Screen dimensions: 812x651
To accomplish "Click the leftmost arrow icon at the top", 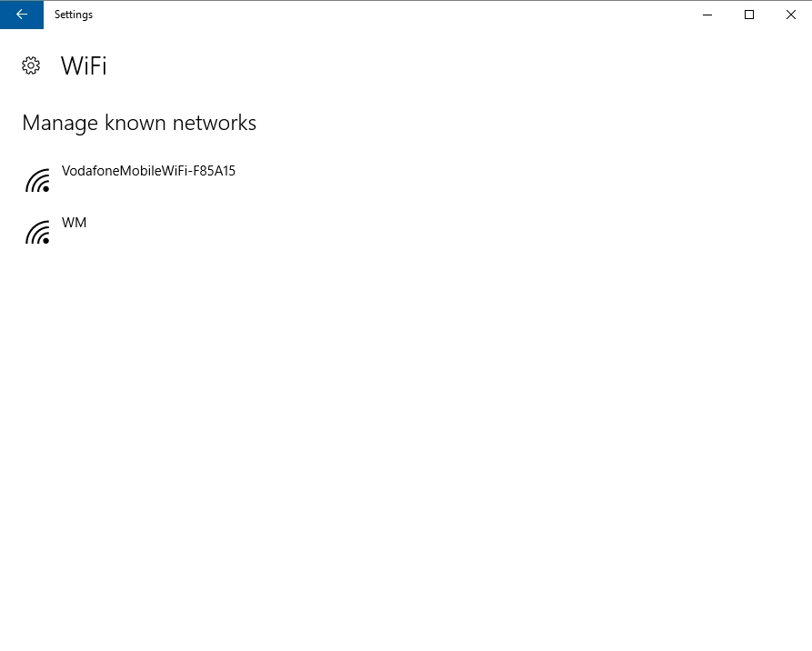I will click(x=21, y=15).
